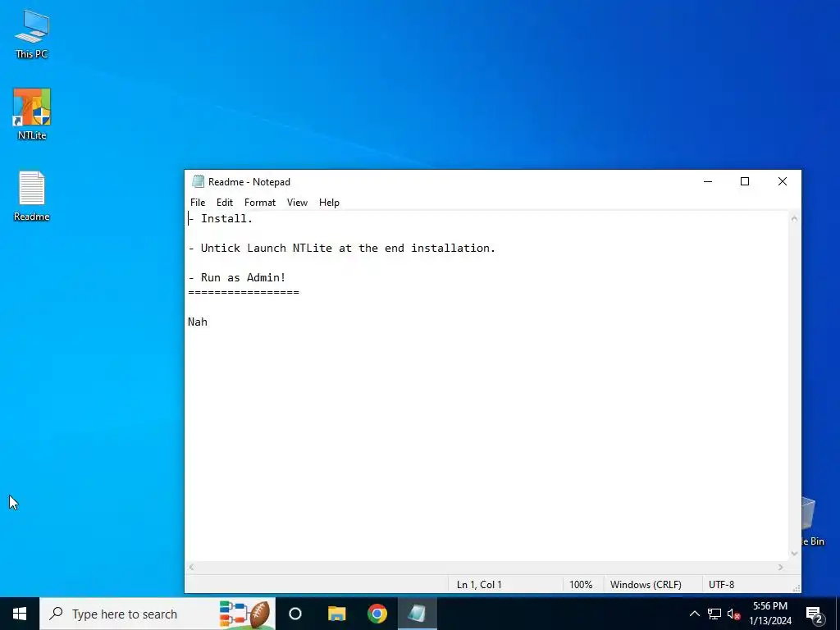Click 'UTF-8' encoding in the status bar

[x=721, y=584]
